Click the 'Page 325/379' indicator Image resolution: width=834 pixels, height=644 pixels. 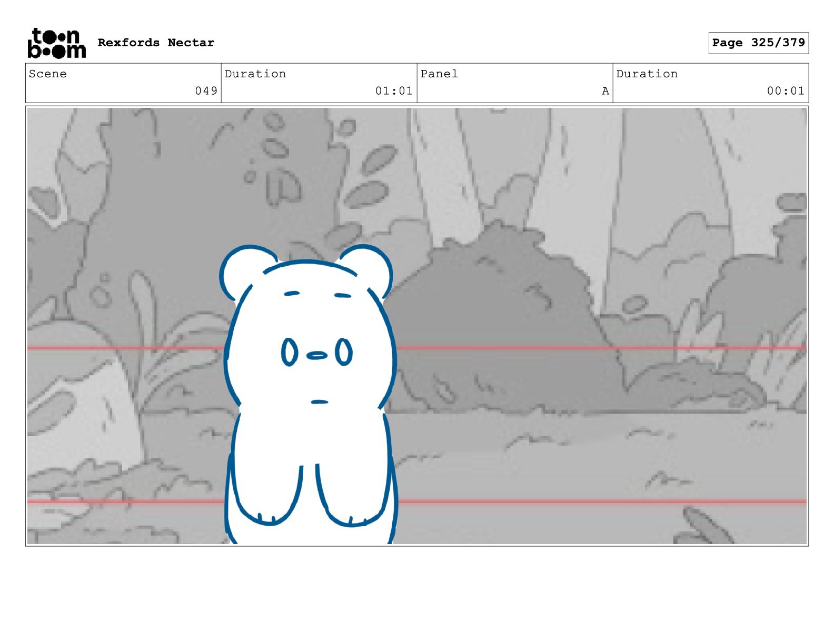pyautogui.click(x=758, y=43)
